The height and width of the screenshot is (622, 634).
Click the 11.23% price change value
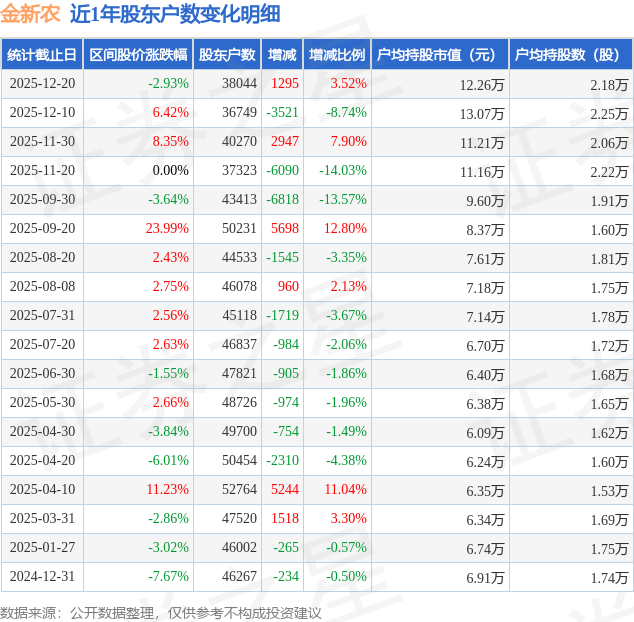167,490
